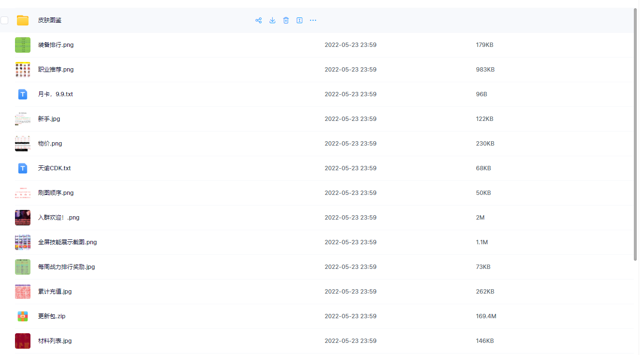The height and width of the screenshot is (355, 644).
Task: Tick the checkbox beside 皮肤图鉴 folder
Action: pos(4,20)
